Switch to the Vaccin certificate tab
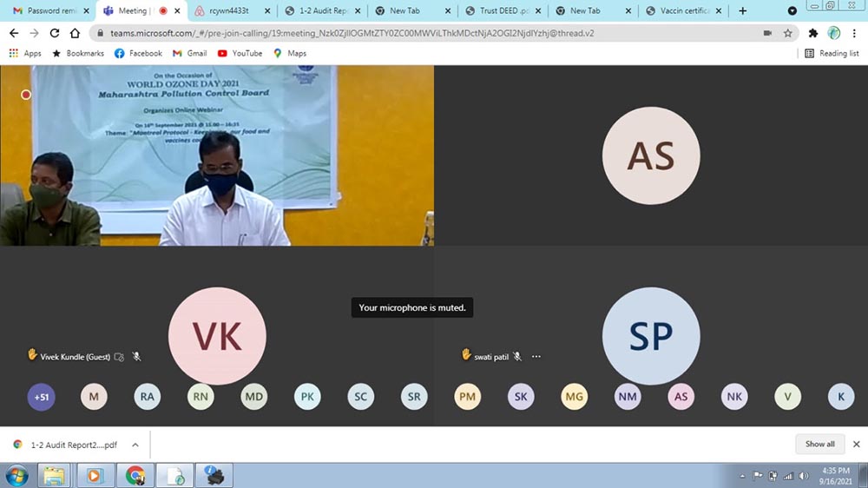Screen dimensions: 868x488 click(x=684, y=10)
